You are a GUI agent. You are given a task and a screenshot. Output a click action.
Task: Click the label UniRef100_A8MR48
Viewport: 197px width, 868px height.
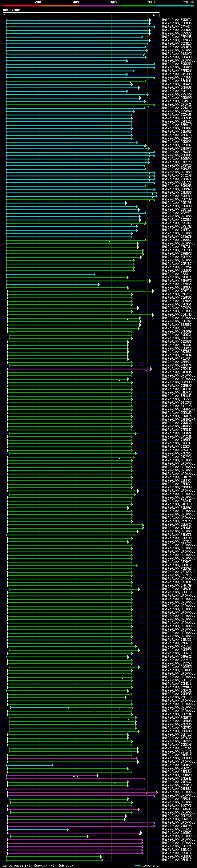click(177, 189)
